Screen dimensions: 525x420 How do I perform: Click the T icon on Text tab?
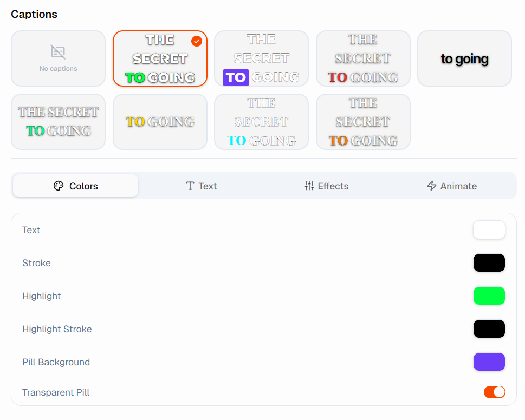190,186
